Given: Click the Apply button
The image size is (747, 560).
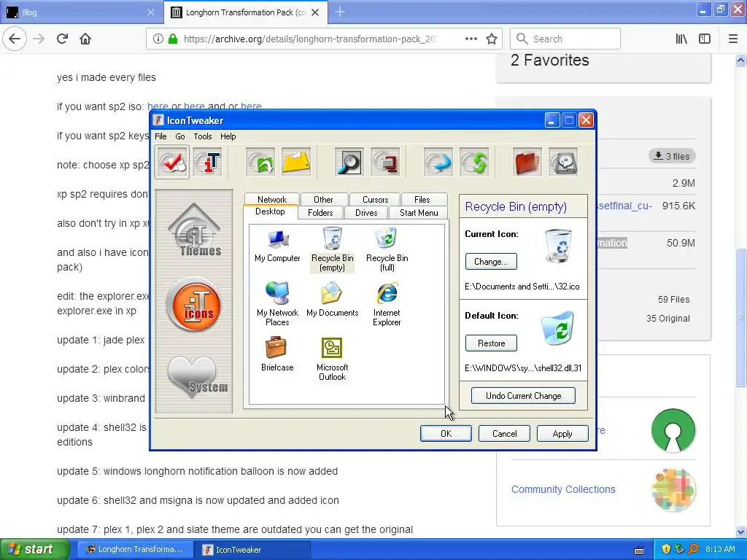Looking at the screenshot, I should click(x=562, y=433).
